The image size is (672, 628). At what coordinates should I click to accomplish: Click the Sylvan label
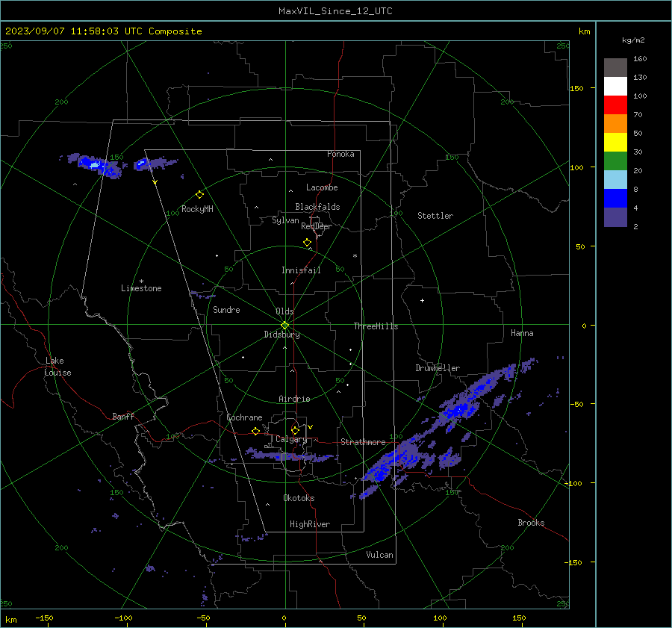[285, 220]
